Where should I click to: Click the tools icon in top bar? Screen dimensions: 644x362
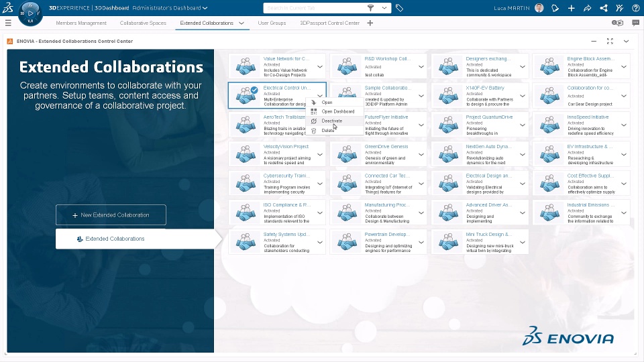[x=620, y=8]
